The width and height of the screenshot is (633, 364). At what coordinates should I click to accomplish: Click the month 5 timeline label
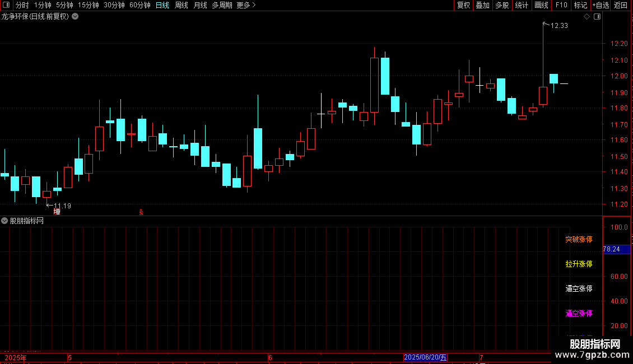click(x=69, y=357)
